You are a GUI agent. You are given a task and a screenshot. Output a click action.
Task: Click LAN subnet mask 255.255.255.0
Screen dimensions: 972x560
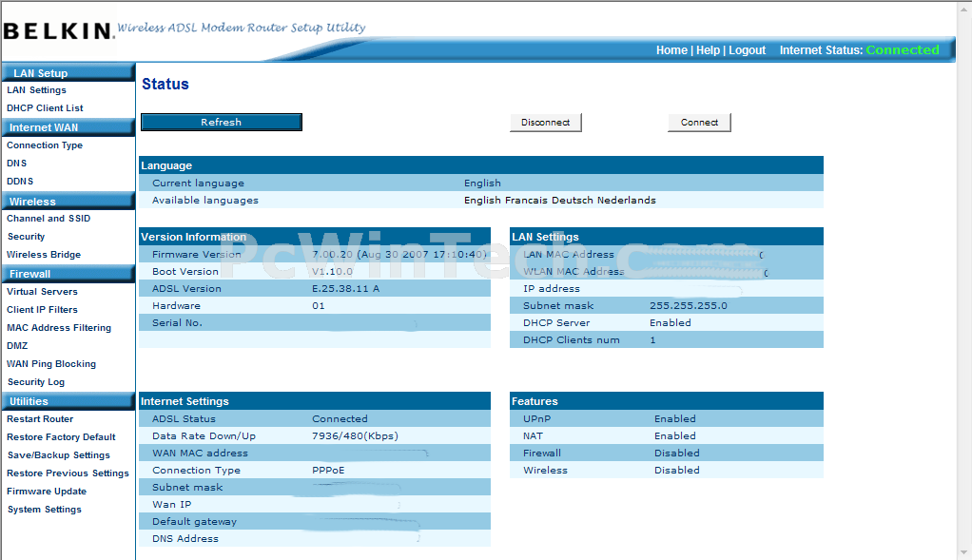coord(688,305)
